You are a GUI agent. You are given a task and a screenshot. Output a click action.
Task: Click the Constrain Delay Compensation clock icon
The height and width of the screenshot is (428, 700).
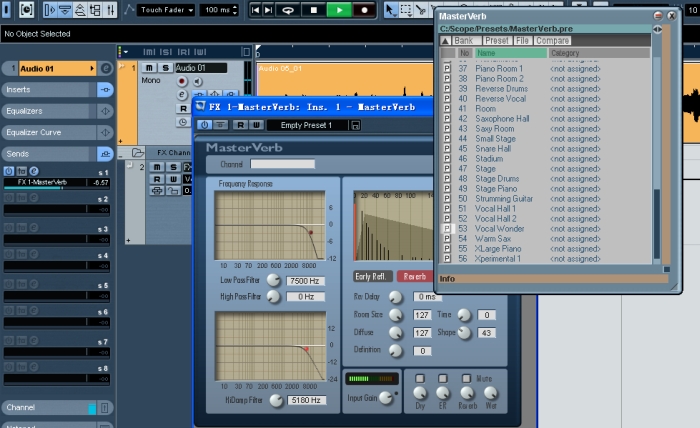click(x=26, y=9)
